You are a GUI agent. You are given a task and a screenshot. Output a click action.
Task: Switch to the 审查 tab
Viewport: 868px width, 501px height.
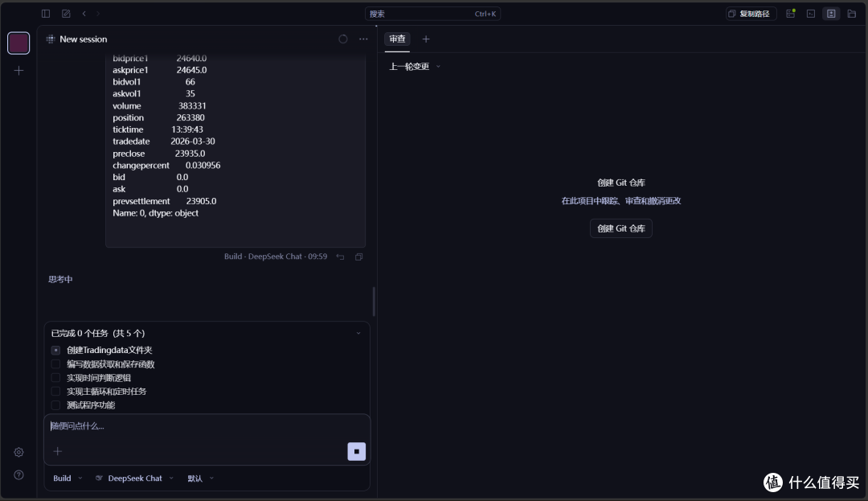[x=397, y=39]
